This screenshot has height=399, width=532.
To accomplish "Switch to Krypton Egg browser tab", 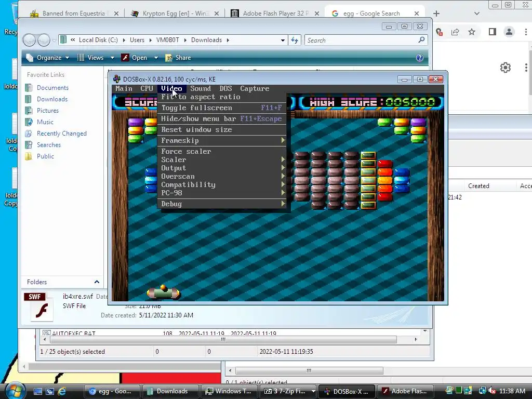I will pos(175,14).
